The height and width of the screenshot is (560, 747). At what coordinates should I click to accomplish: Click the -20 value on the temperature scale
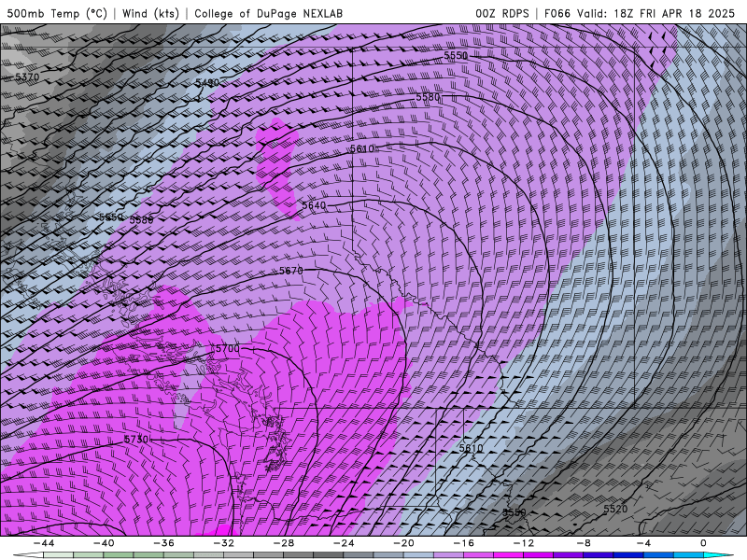403,543
